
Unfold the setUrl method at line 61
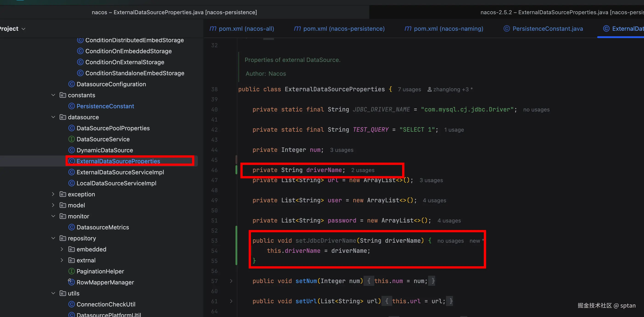231,301
